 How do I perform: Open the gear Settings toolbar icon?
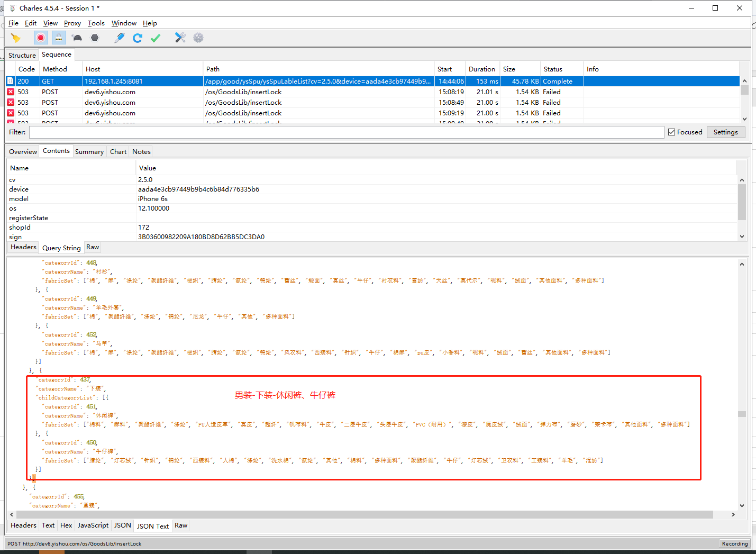point(198,38)
